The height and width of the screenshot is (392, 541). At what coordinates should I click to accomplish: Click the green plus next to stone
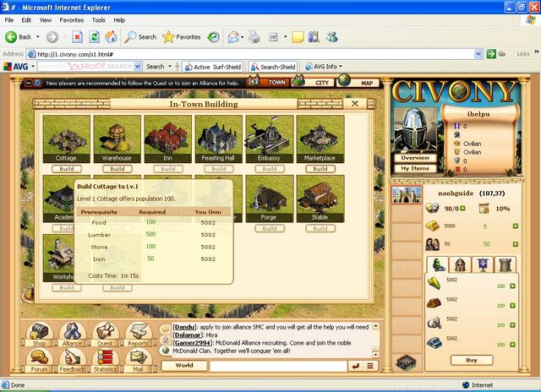coord(512,325)
